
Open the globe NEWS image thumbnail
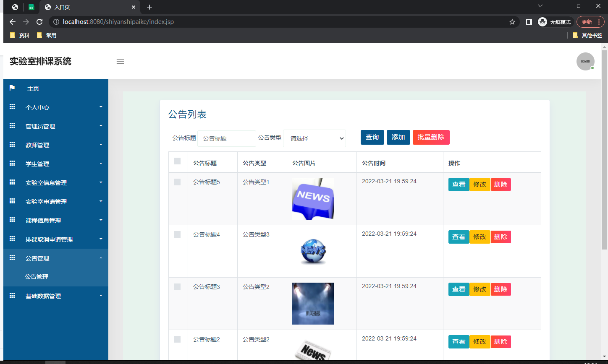coord(313,251)
